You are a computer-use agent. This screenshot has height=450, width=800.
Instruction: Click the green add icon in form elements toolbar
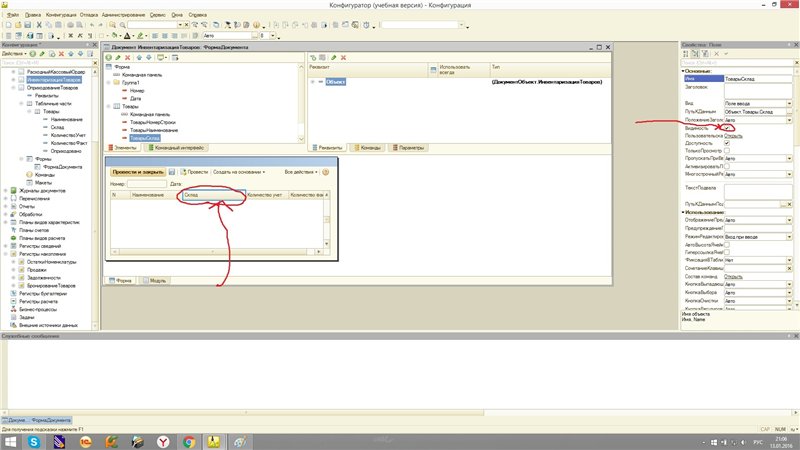coord(108,58)
